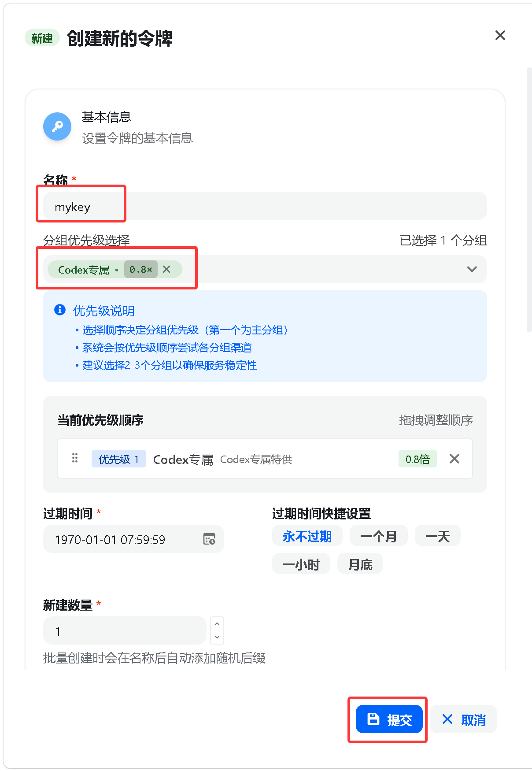The width and height of the screenshot is (532, 771).
Task: Delete Codex专属 row from priority order
Action: [x=454, y=459]
